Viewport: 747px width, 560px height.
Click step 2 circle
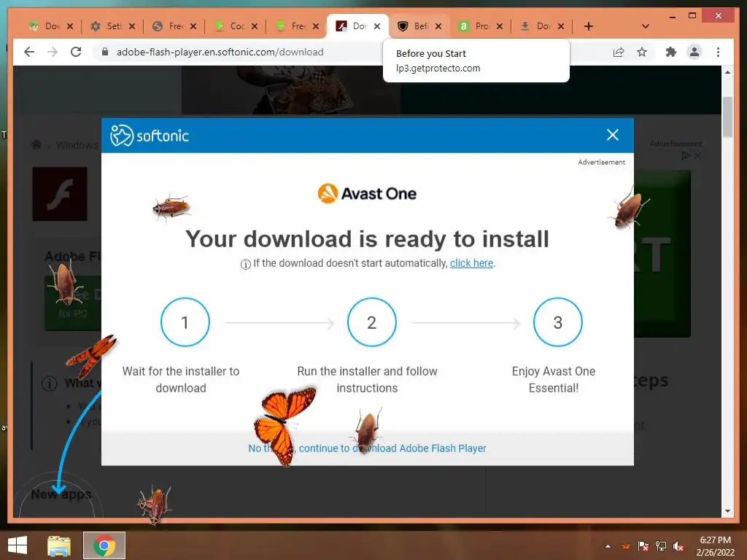point(372,322)
